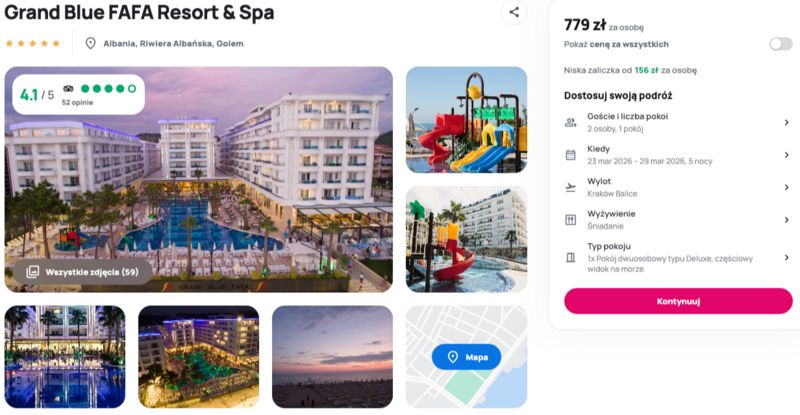Click the door icon beside Typ pokoju

(570, 257)
